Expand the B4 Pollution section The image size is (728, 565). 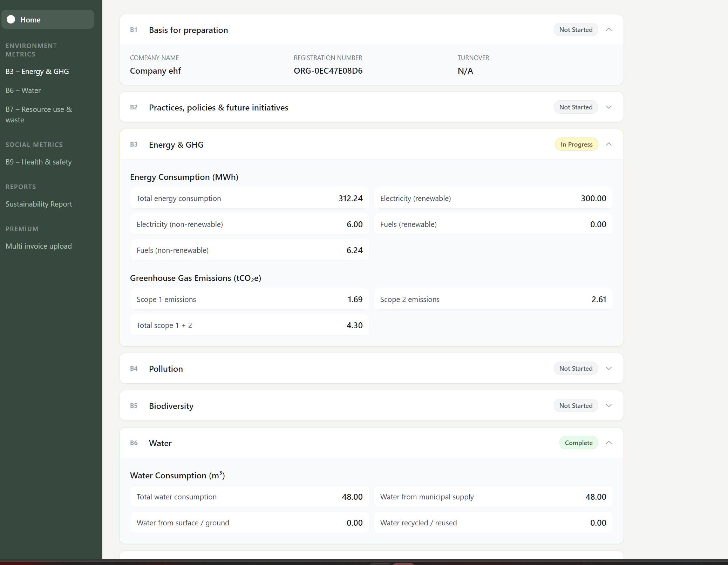[x=609, y=368]
